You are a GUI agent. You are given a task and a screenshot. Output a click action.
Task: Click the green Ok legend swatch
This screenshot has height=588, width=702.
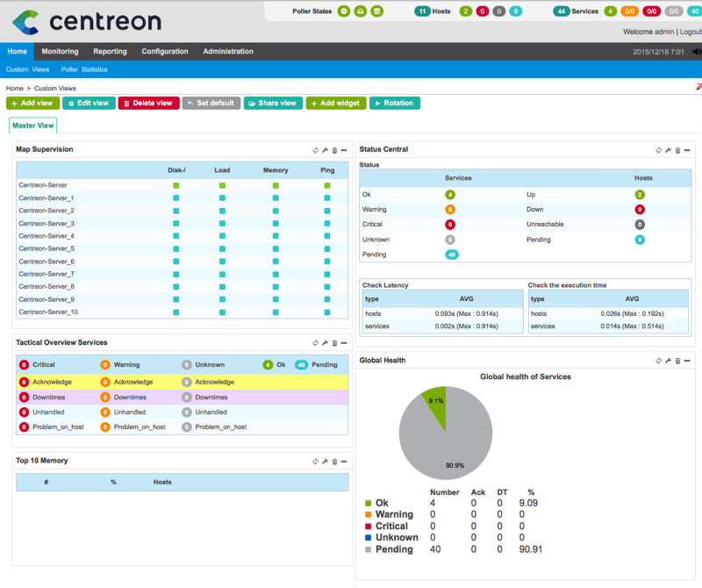(x=368, y=504)
